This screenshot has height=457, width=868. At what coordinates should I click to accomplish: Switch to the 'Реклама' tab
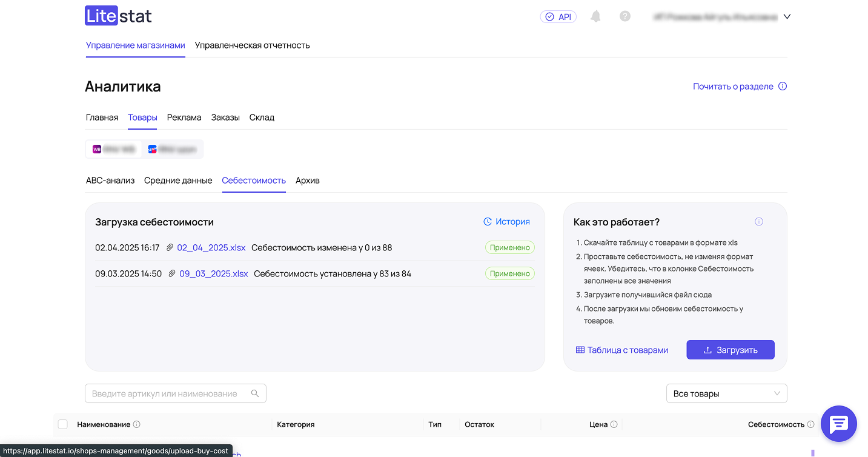(184, 118)
